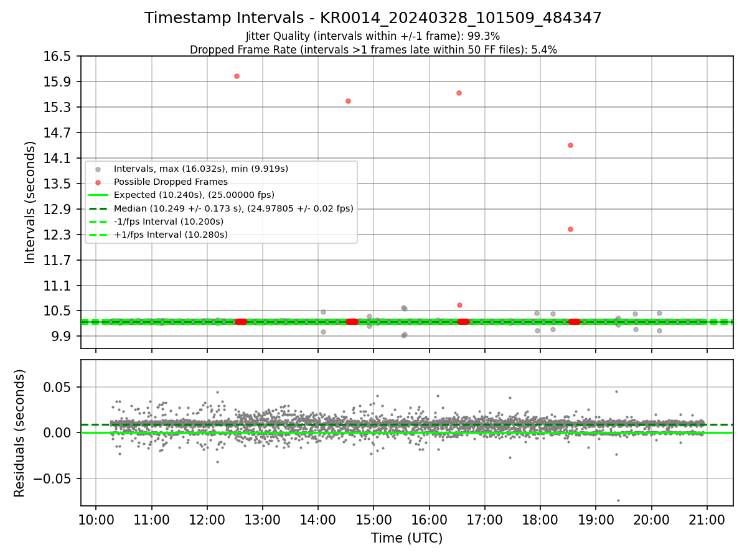Viewport: 747px width, 560px height.
Task: Click the 18:00 time tick label
Action: click(540, 520)
